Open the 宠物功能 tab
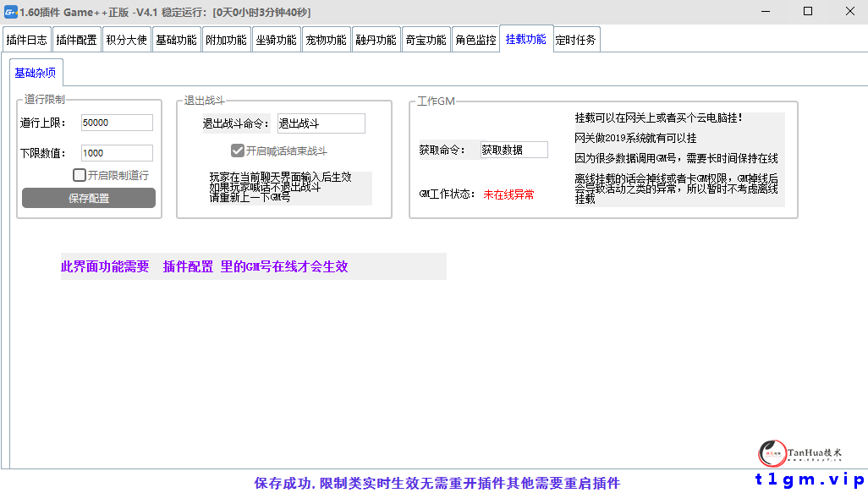Viewport: 868px width, 493px height. point(326,38)
